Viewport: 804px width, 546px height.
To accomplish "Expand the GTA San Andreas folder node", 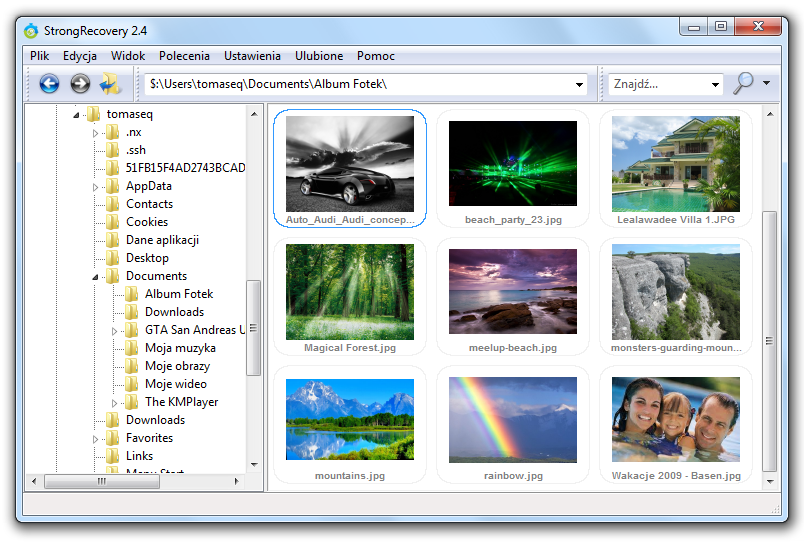I will (115, 330).
